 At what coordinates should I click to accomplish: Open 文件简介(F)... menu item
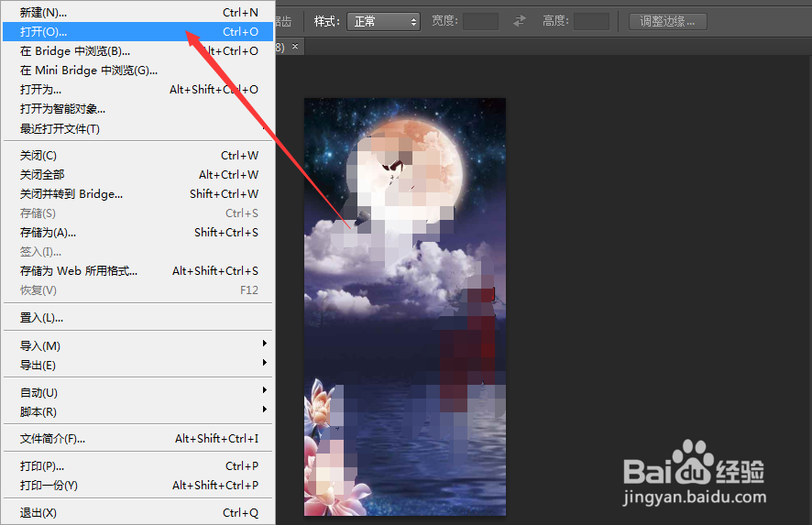[x=138, y=439]
